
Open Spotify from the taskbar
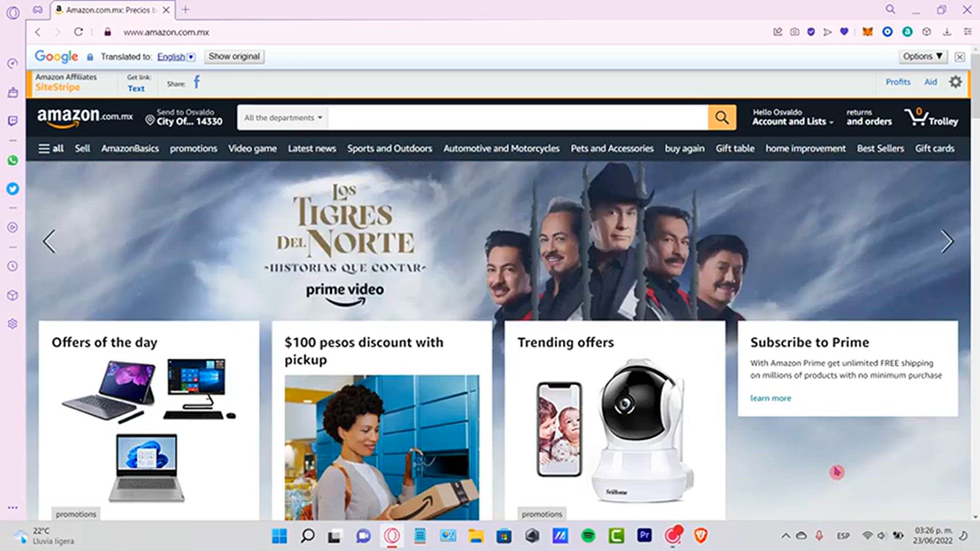tap(588, 536)
